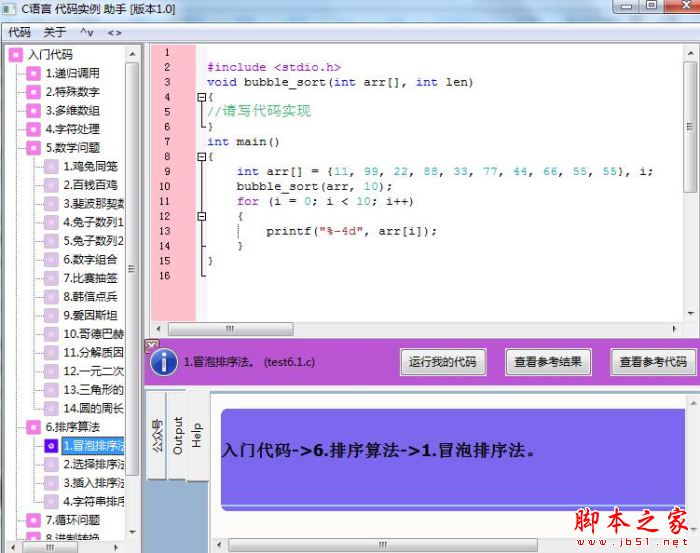Screen dimensions: 700x553
Task: Click the pink icon beside 2.特殊数字
Action: point(33,92)
